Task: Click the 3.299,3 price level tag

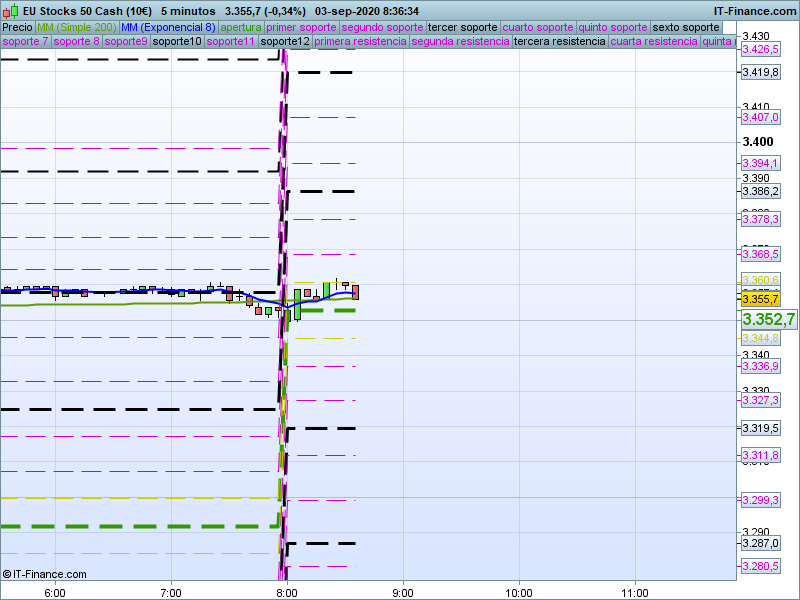Action: coord(760,500)
